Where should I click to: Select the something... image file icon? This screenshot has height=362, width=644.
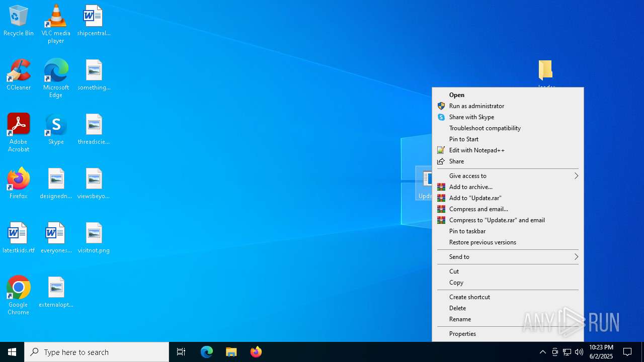(x=94, y=75)
